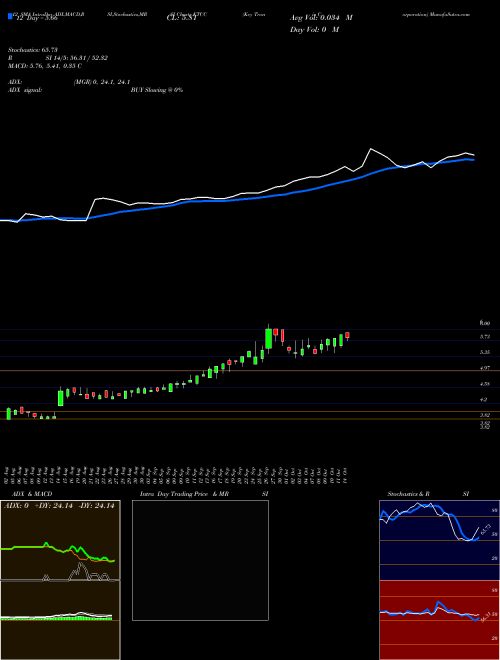500x660 pixels.
Task: Click the SI 14/3: 36.31 / 52.32 readout
Action: point(77,58)
